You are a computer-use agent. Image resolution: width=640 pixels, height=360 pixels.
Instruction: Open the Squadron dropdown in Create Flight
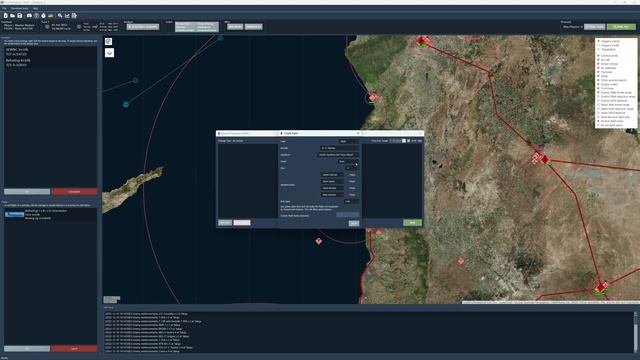(x=338, y=155)
